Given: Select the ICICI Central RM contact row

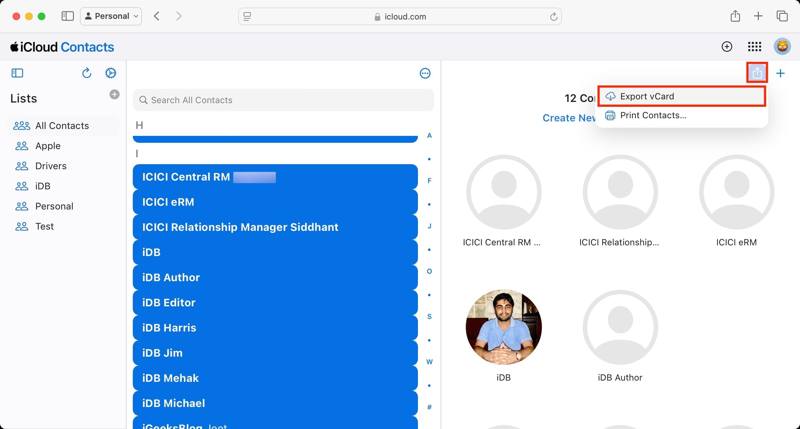Looking at the screenshot, I should click(x=276, y=176).
